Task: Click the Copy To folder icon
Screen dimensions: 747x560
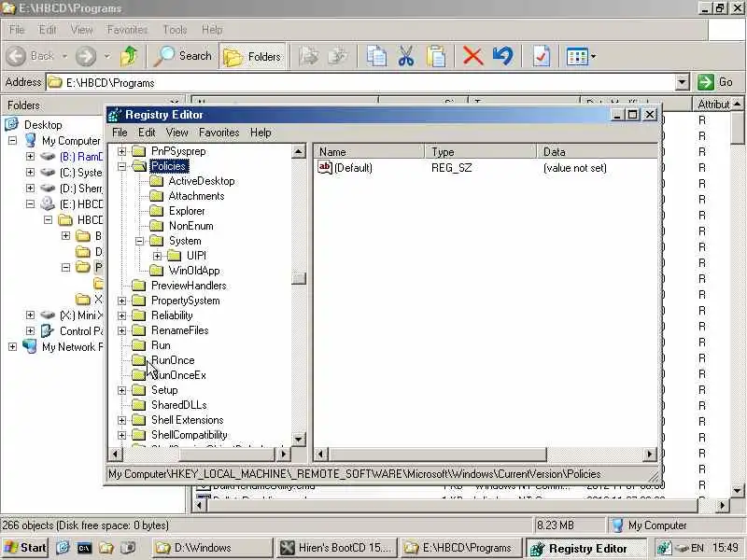Action: pos(339,57)
